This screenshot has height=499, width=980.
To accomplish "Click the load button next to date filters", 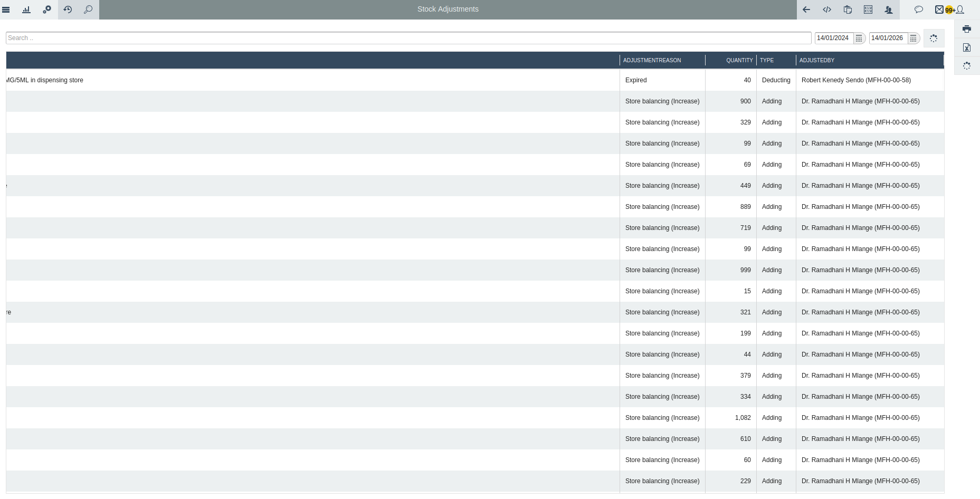I will (934, 38).
